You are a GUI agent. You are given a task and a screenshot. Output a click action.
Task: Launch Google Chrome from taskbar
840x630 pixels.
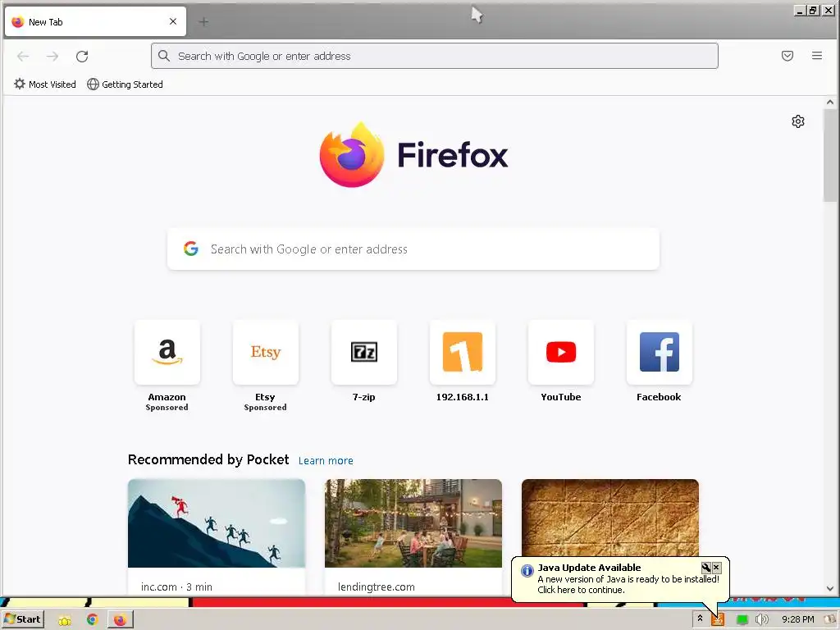tap(92, 619)
